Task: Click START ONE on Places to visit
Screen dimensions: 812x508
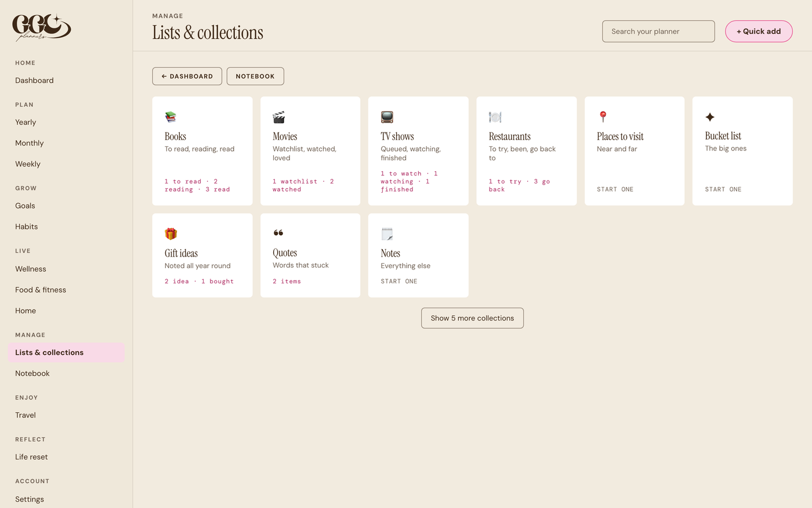Action: point(615,189)
